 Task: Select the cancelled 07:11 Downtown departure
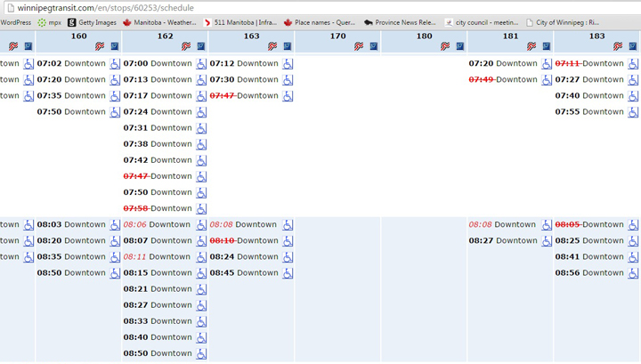coord(589,63)
